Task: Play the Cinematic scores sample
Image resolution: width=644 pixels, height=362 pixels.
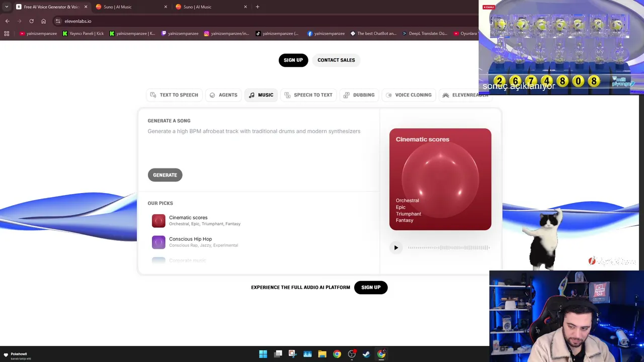Action: pos(396,247)
